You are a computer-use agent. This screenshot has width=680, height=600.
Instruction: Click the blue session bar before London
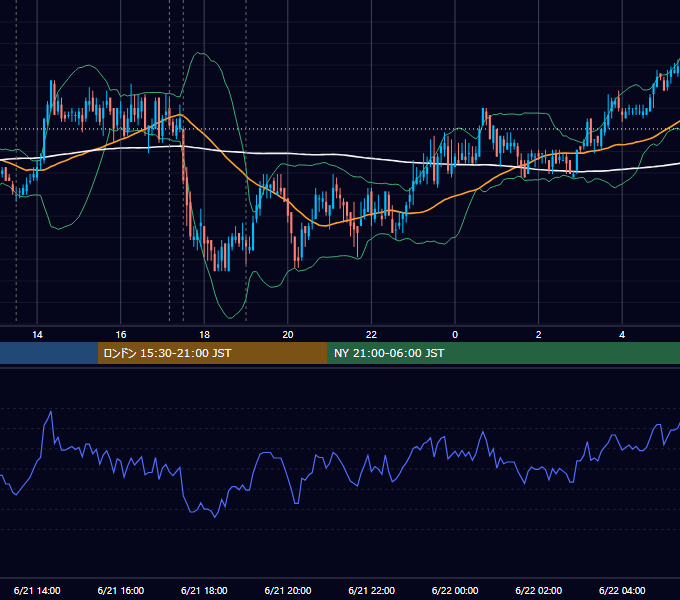49,353
